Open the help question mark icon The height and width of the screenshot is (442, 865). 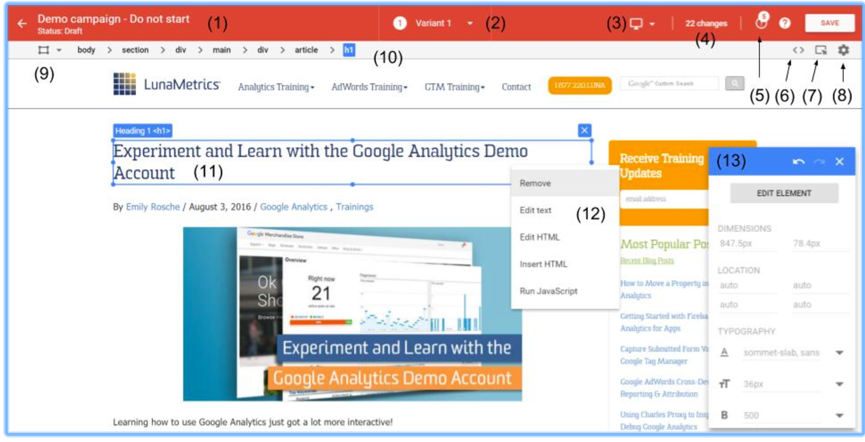tap(785, 23)
